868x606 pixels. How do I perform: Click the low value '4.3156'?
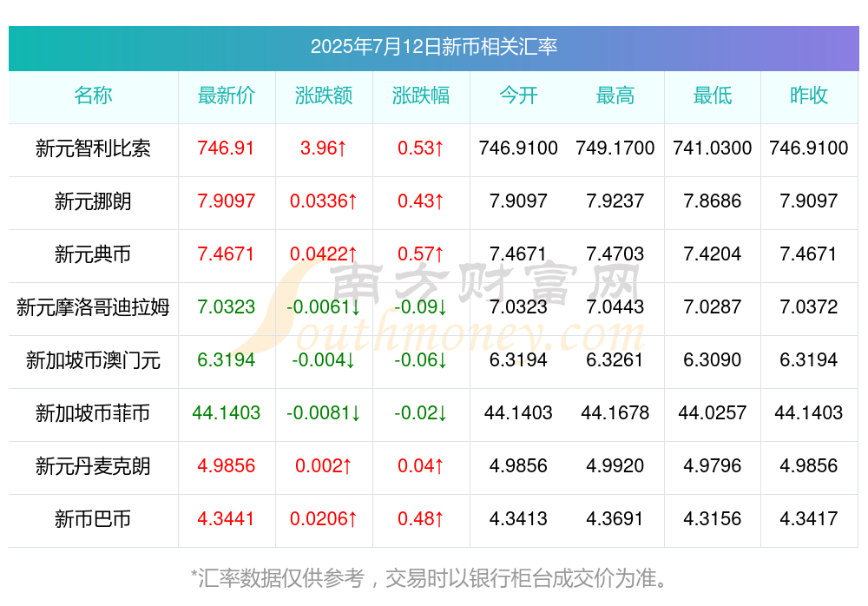713,519
